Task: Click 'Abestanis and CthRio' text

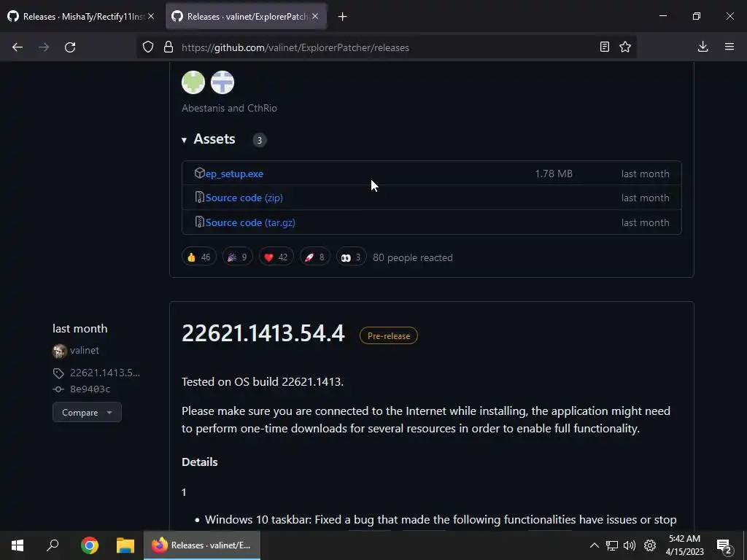Action: (229, 108)
